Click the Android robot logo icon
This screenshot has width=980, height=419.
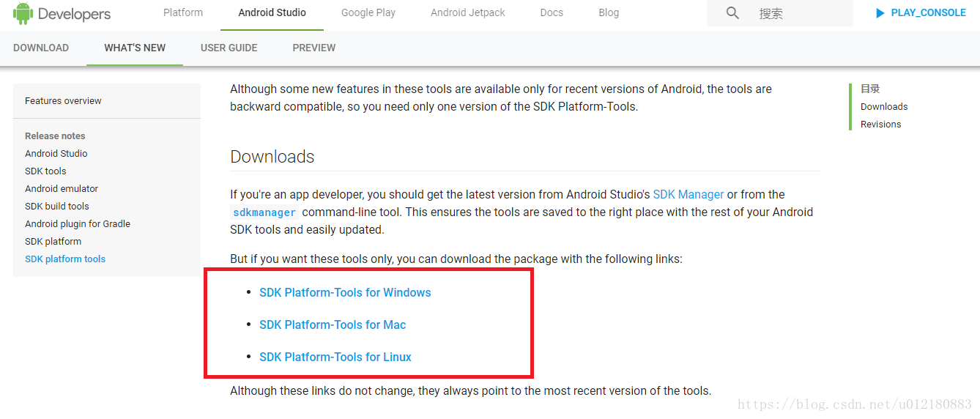click(x=23, y=13)
